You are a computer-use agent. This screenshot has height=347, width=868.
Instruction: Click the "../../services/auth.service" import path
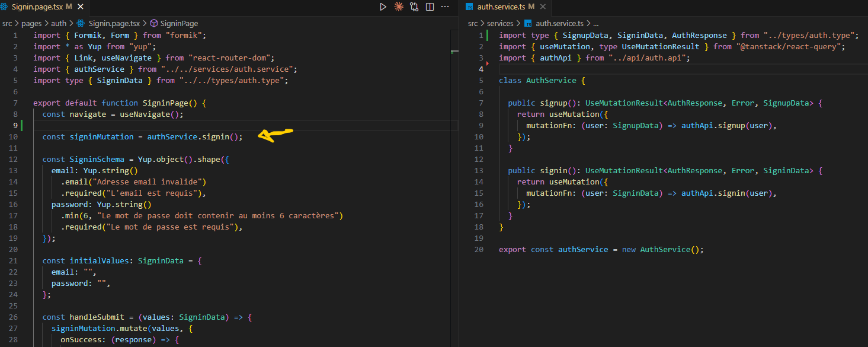(x=227, y=69)
